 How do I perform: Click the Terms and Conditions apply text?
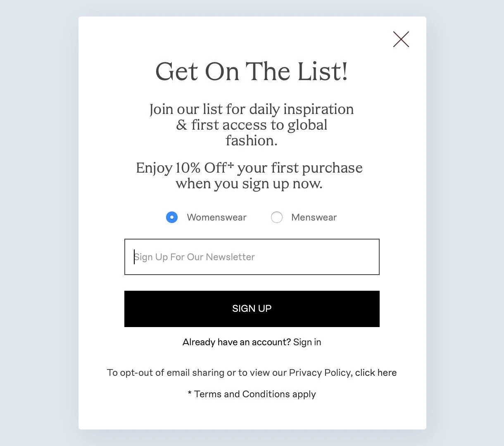tap(255, 394)
